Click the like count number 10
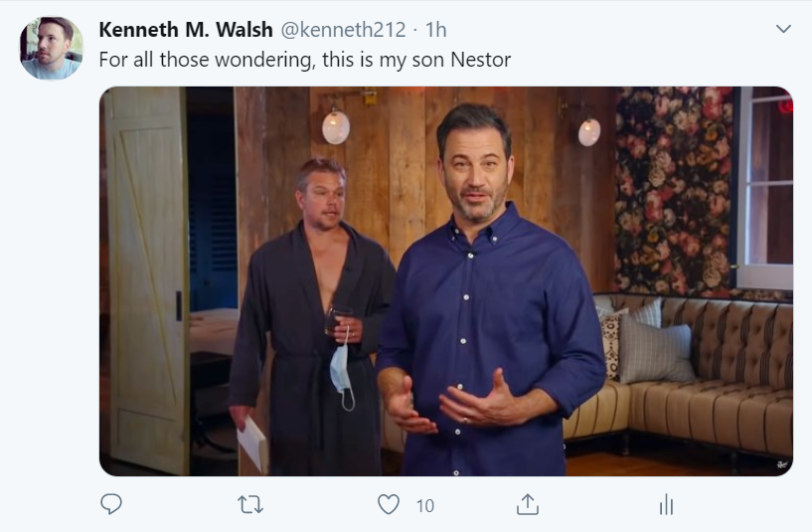812x532 pixels. [425, 505]
